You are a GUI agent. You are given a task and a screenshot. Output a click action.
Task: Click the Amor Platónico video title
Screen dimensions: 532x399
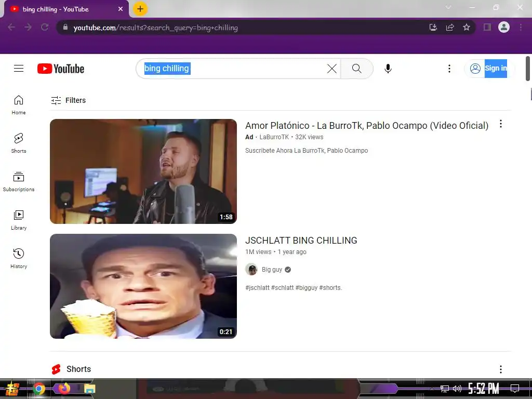(367, 126)
